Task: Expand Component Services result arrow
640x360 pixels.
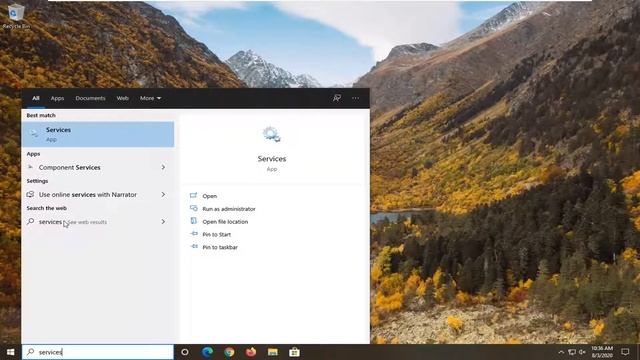Action: pyautogui.click(x=163, y=167)
